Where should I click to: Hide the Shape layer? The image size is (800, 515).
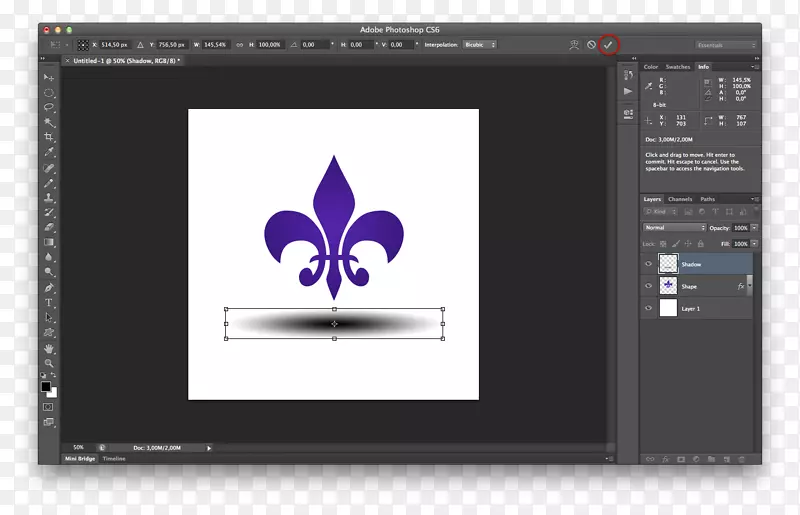(649, 287)
